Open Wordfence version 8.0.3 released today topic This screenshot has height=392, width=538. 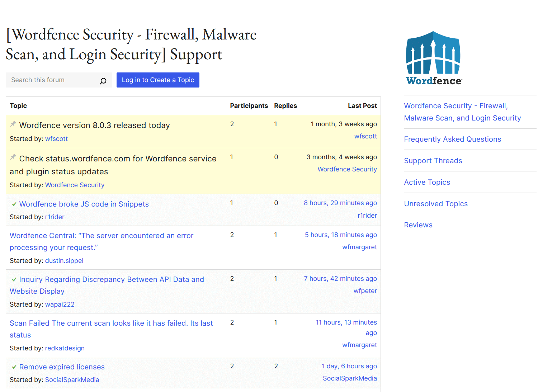95,125
